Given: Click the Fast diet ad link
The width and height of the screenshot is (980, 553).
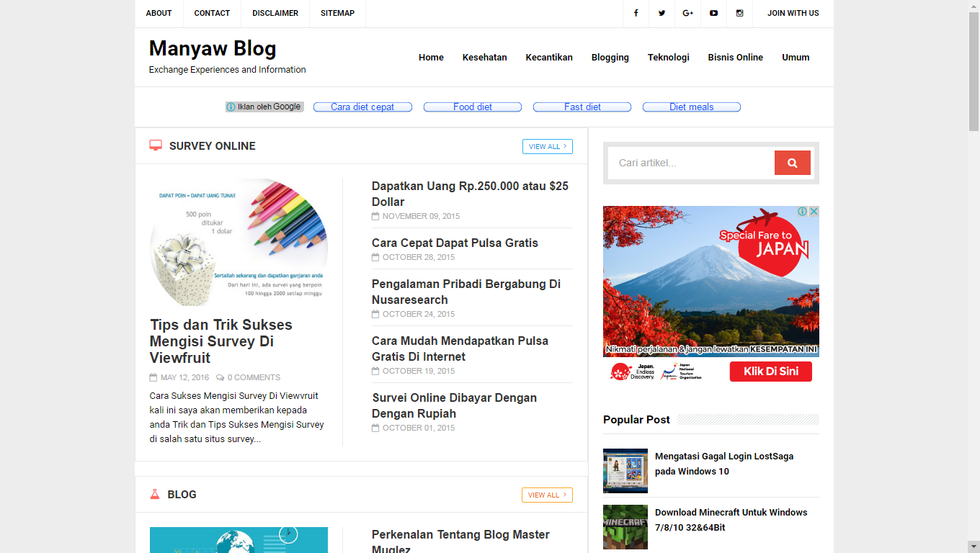Looking at the screenshot, I should click(582, 107).
